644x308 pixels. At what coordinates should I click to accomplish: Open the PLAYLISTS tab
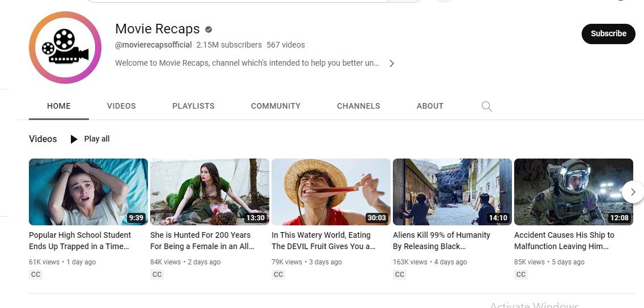coord(193,106)
